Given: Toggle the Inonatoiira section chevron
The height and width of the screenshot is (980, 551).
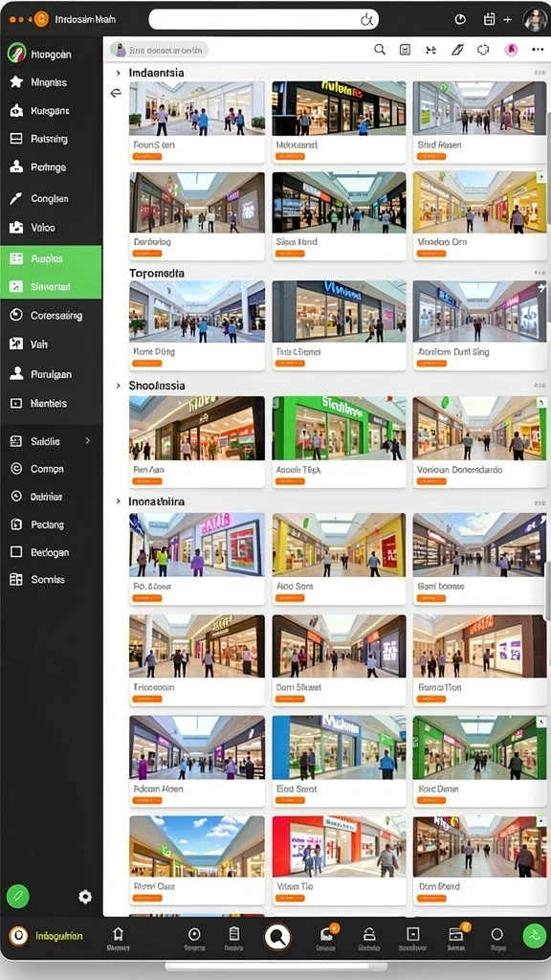Looking at the screenshot, I should (118, 501).
